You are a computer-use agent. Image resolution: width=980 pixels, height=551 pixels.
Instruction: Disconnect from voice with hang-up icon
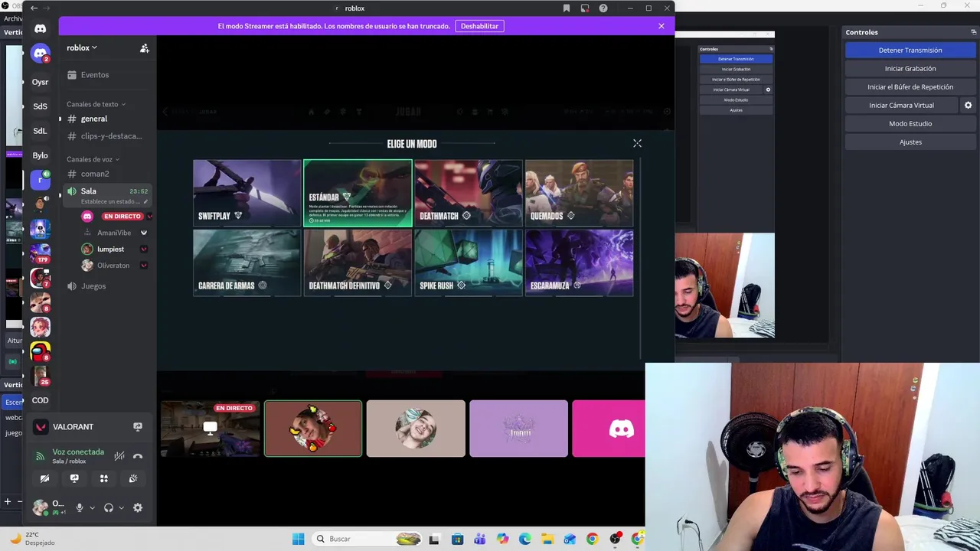138,456
